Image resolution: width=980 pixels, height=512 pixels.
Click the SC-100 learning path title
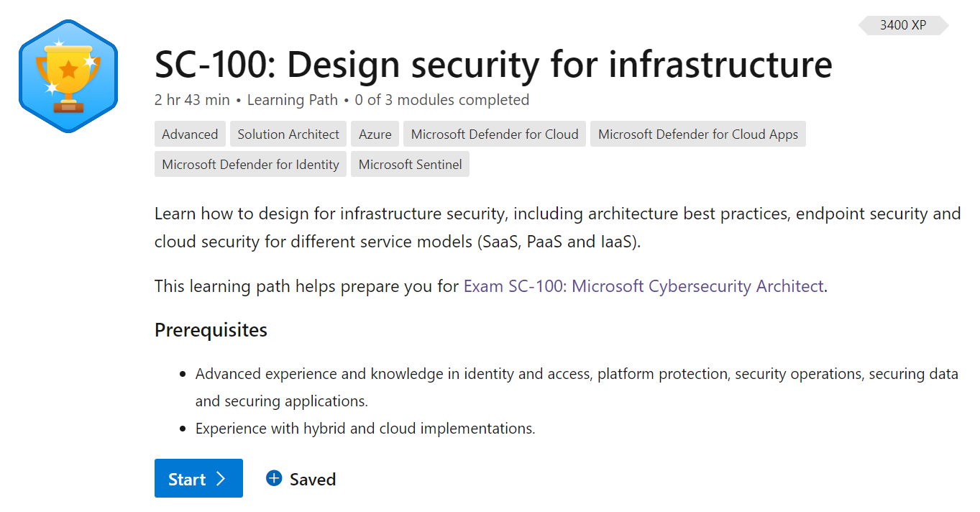point(493,65)
